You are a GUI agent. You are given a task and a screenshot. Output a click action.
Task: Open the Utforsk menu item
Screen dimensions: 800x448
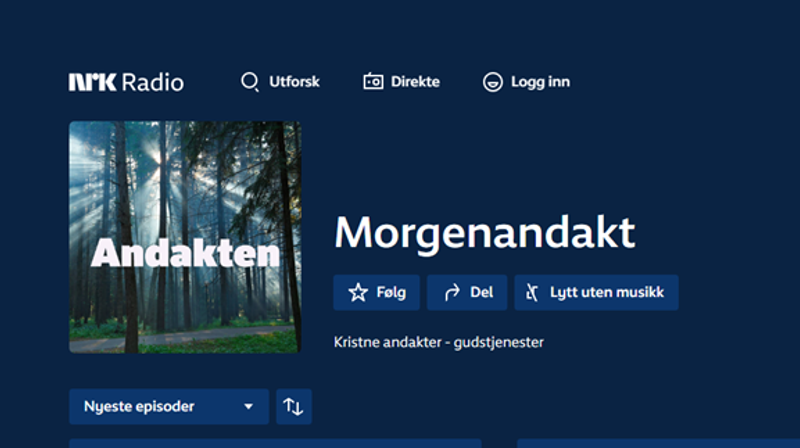294,82
